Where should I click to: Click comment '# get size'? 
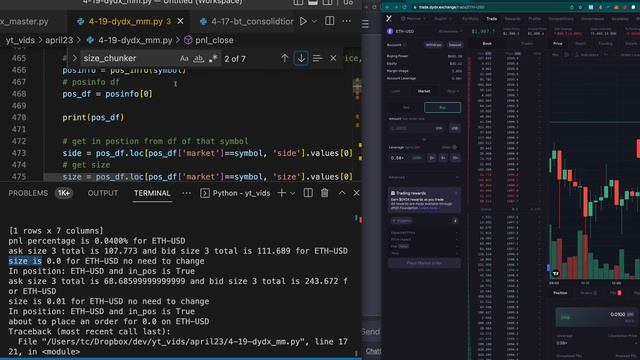(86, 165)
